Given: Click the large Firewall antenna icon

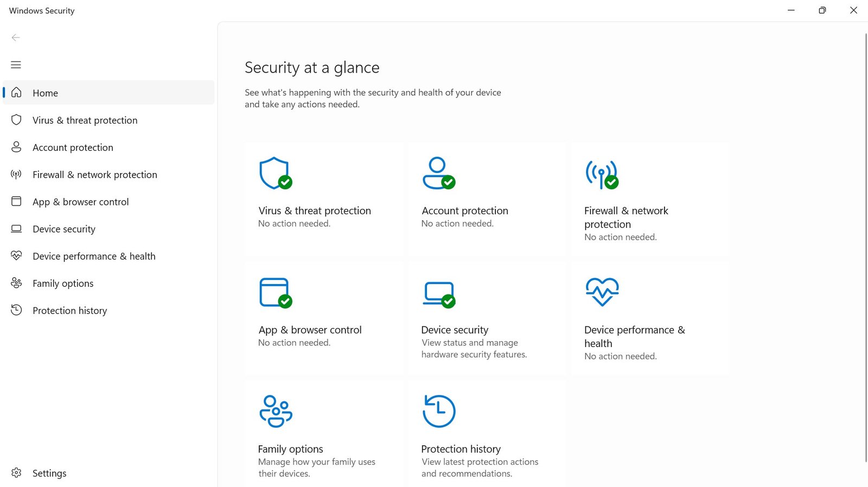Looking at the screenshot, I should 602,175.
